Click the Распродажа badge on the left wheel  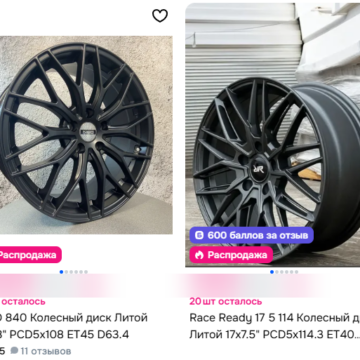[30, 255]
